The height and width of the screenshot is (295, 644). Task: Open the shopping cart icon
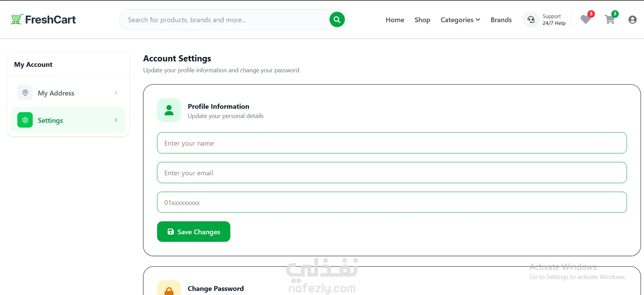pos(610,19)
